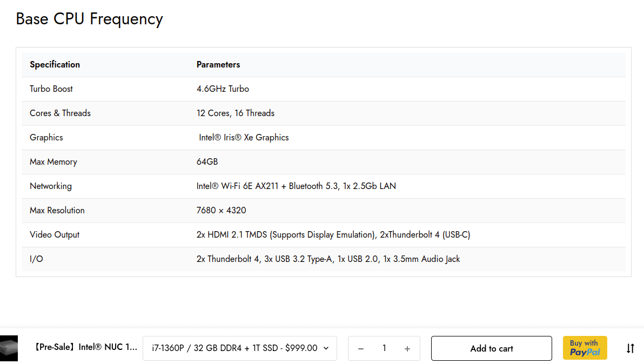Click Intel Iris Xe Graphics value
The image size is (644, 364).
pyautogui.click(x=244, y=138)
